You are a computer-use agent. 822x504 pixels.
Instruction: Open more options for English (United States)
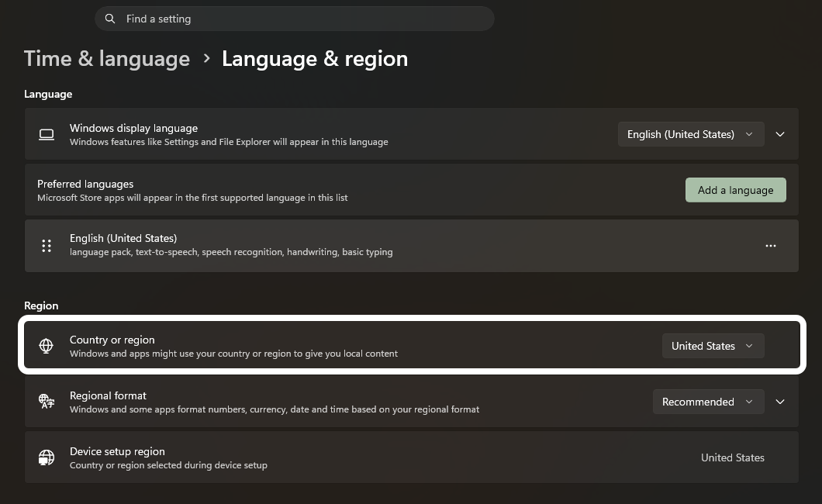(771, 246)
